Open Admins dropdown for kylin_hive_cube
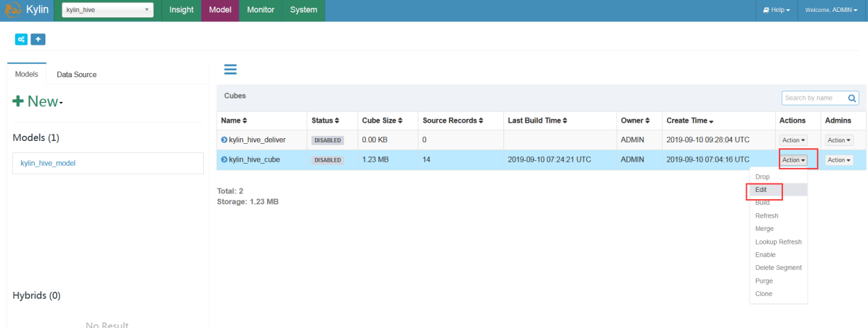 (x=839, y=160)
